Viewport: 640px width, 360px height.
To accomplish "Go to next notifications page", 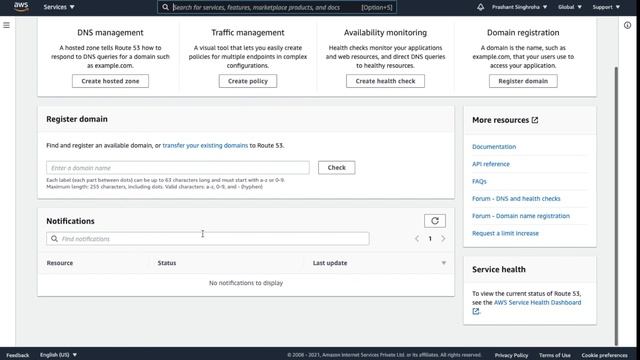I will click(443, 239).
